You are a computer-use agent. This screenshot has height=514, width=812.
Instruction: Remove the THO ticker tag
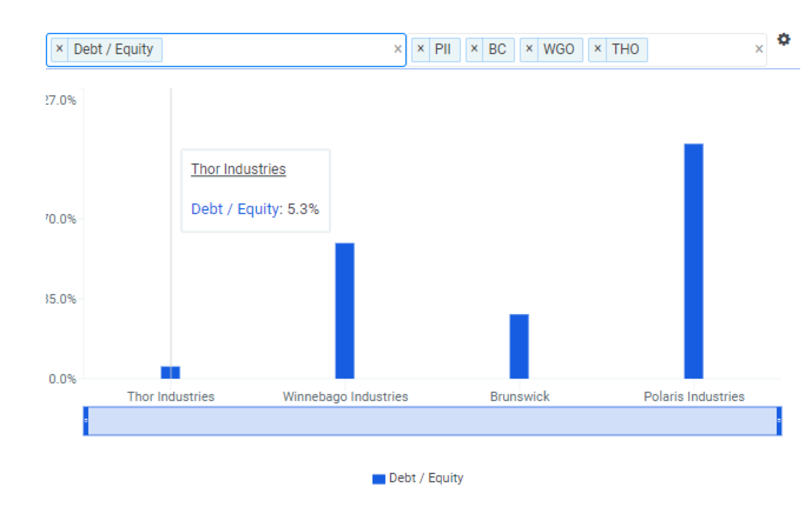pyautogui.click(x=597, y=49)
